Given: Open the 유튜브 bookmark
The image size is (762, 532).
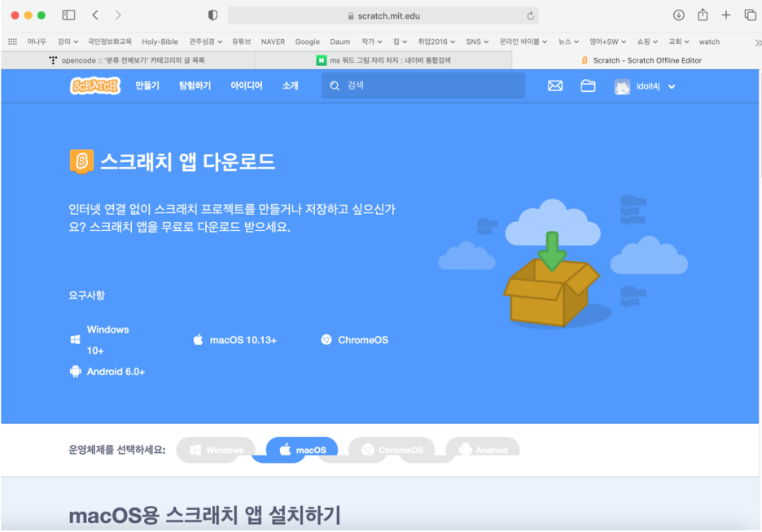Looking at the screenshot, I should pos(241,41).
